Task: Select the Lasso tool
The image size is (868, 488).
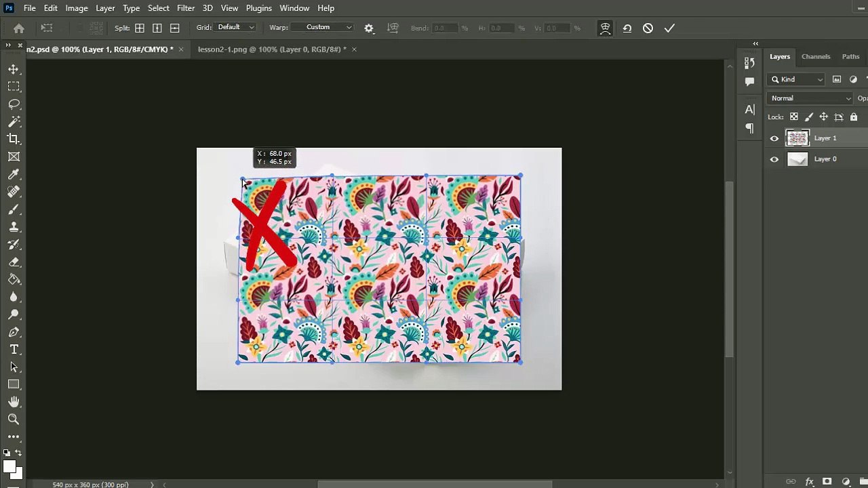Action: 14,104
